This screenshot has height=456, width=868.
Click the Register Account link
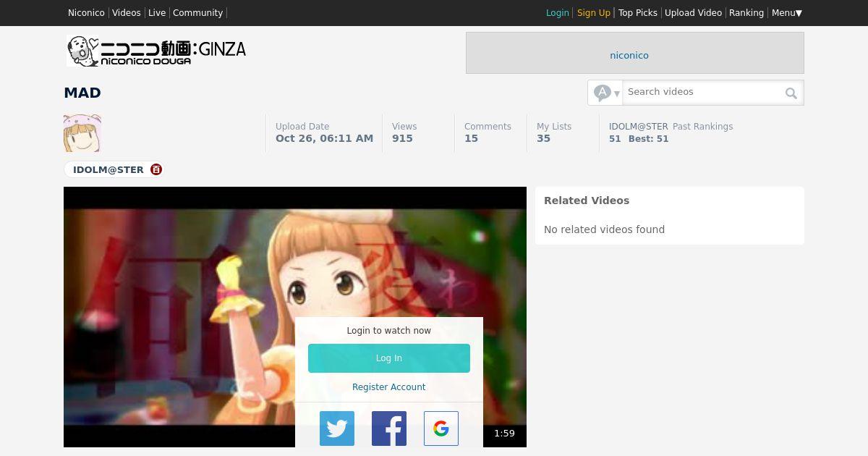point(389,387)
